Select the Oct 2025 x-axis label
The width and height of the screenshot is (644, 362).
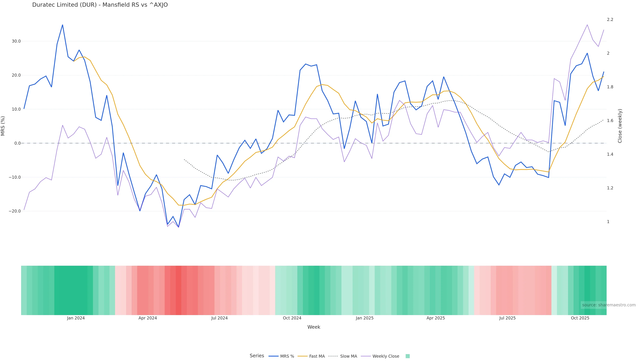coord(580,318)
